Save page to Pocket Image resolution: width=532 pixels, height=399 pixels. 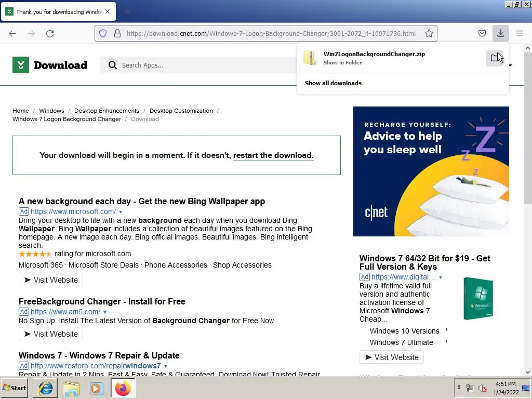click(482, 33)
